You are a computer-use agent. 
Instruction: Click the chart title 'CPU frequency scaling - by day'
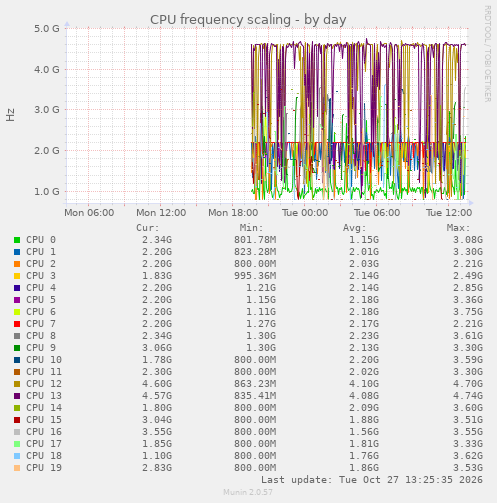pos(248,20)
